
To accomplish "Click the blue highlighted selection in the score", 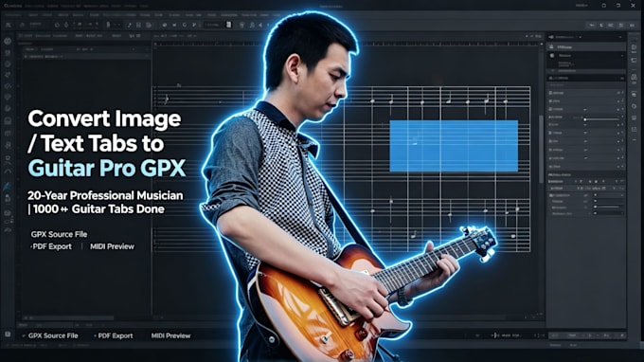I will tap(454, 146).
